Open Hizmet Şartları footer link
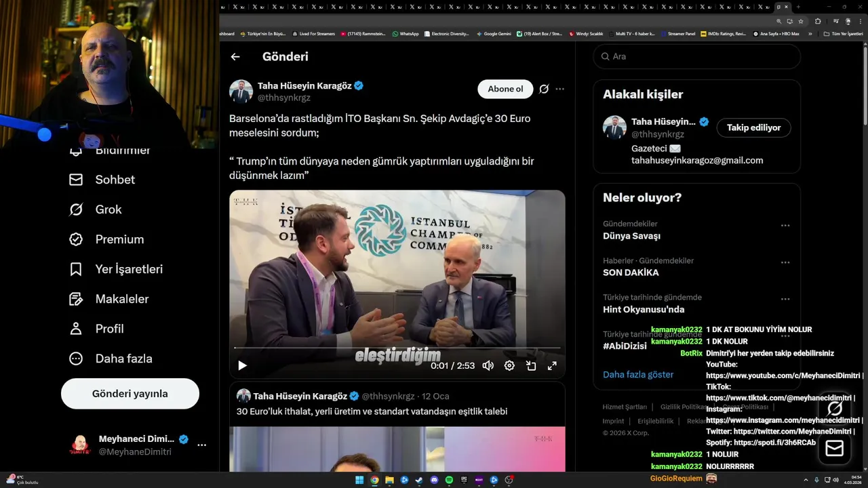This screenshot has height=488, width=868. (x=625, y=407)
